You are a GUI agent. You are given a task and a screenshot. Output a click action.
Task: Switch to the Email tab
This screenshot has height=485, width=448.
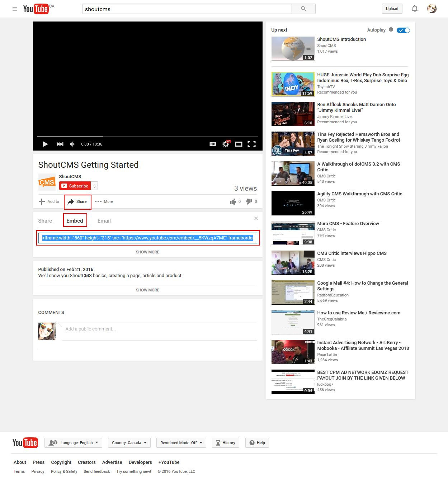pyautogui.click(x=104, y=221)
